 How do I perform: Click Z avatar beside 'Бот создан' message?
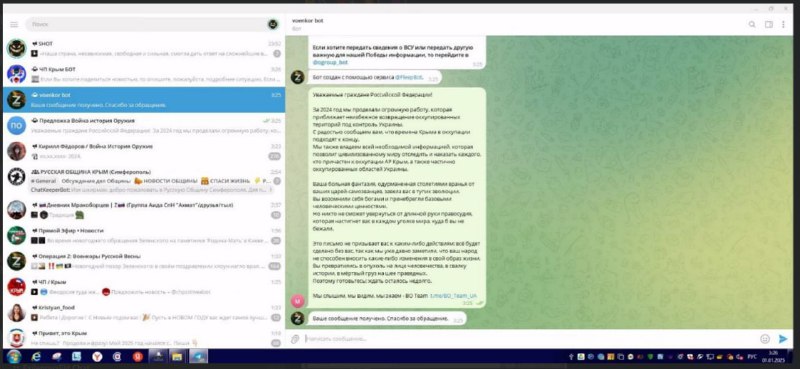[297, 77]
